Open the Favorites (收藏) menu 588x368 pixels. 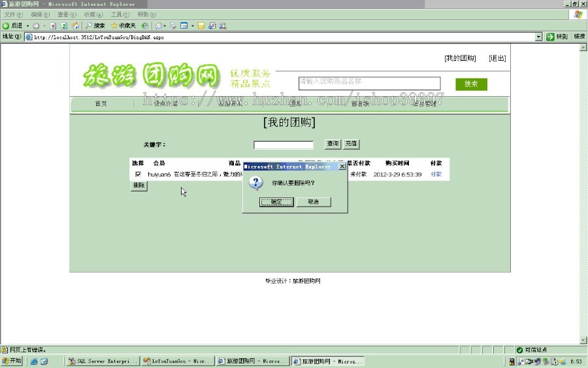tap(93, 14)
